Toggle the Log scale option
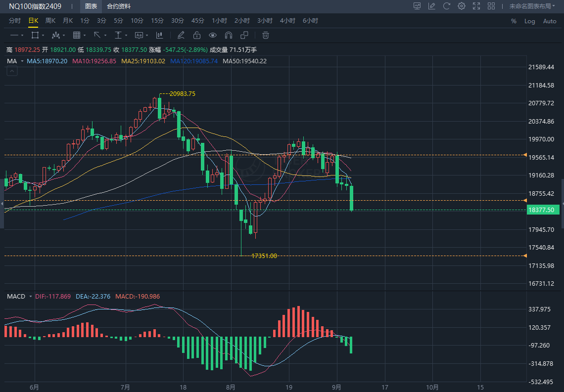Viewport: 564px width, 392px height. (x=530, y=21)
